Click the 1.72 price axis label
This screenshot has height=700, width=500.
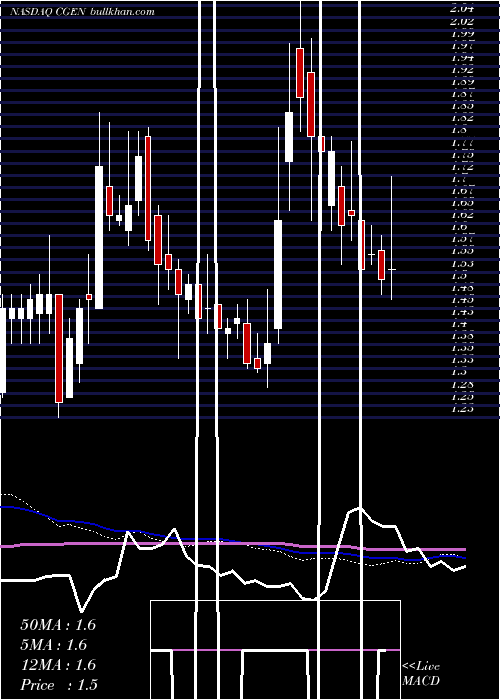click(462, 167)
